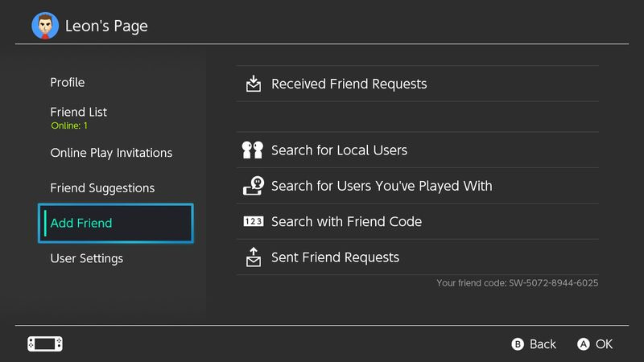The height and width of the screenshot is (362, 644).
Task: Click the B button icon
Action: pos(518,344)
